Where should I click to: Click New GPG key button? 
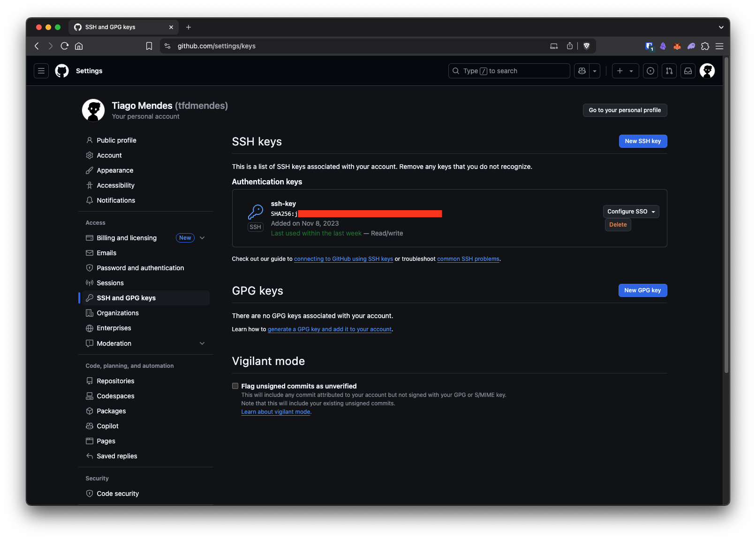[x=643, y=290]
